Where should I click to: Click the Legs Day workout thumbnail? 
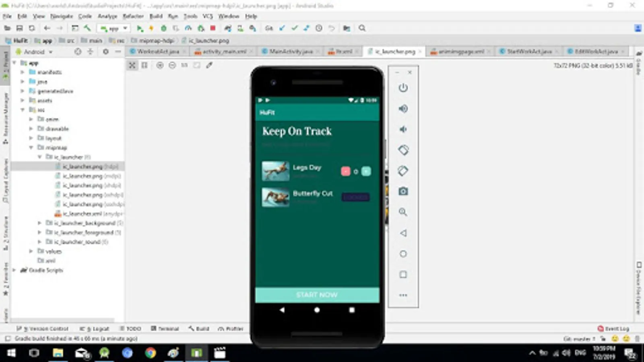(x=276, y=171)
